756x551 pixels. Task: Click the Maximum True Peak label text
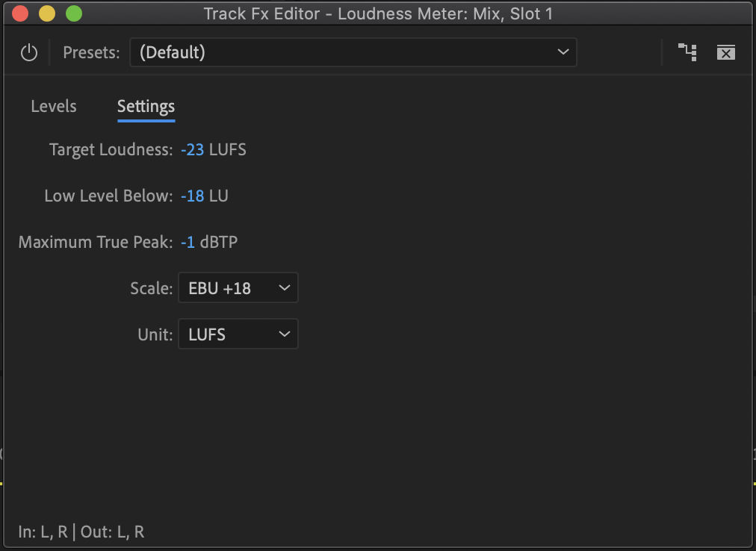(x=96, y=242)
